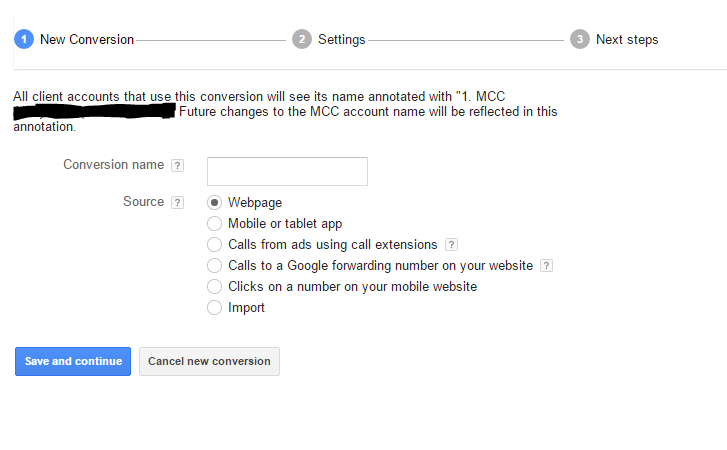Select the Webpage source radio button
727x450 pixels.
pos(214,203)
